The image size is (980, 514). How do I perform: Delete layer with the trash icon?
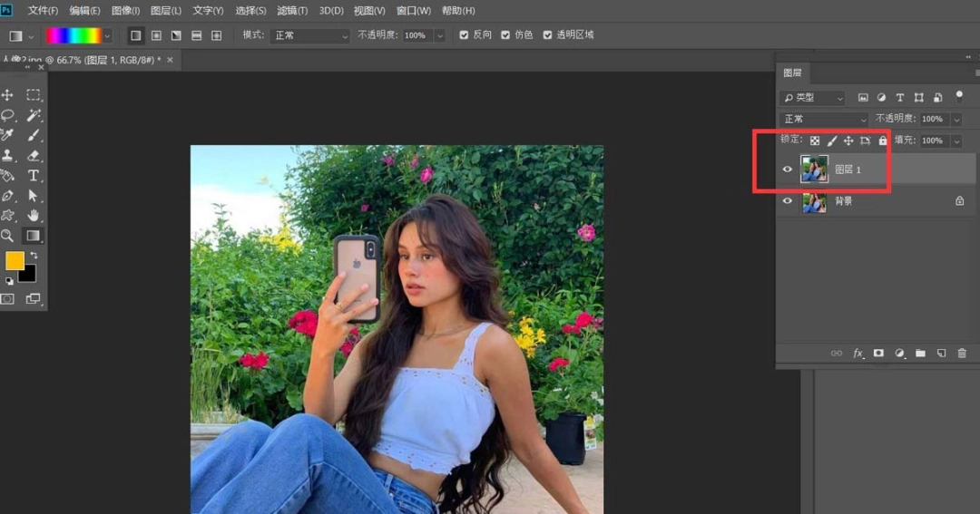click(962, 354)
